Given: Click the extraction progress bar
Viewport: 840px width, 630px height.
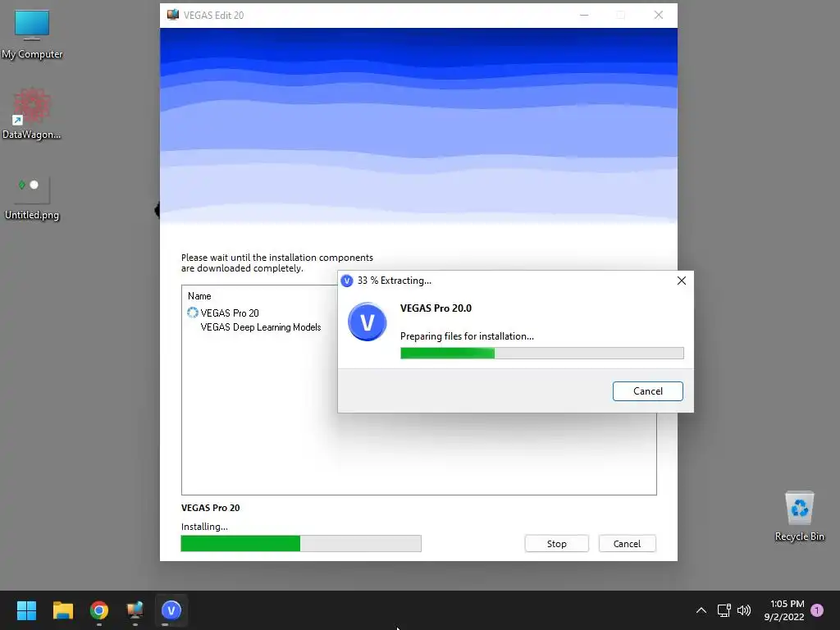Looking at the screenshot, I should coord(541,353).
